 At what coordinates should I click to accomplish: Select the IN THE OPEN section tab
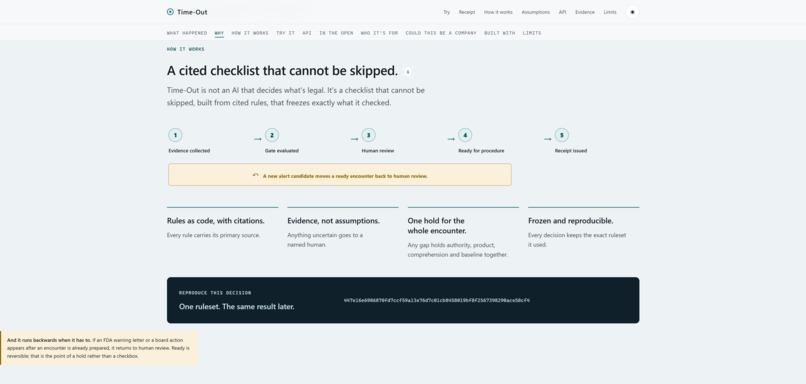336,33
